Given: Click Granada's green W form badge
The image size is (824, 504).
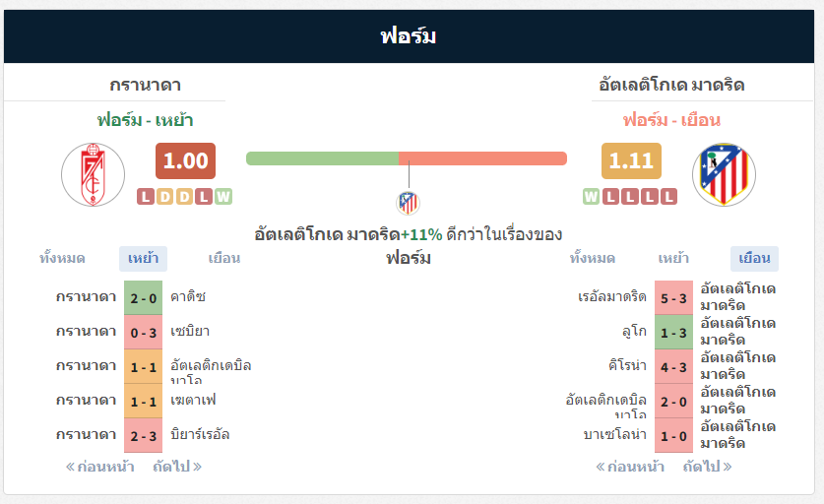Looking at the screenshot, I should (223, 196).
